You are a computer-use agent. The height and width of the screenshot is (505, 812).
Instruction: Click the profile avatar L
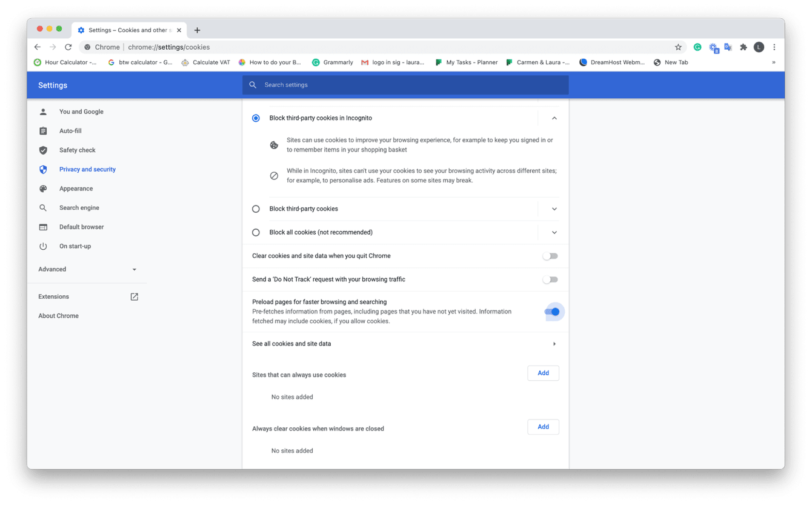pyautogui.click(x=759, y=47)
